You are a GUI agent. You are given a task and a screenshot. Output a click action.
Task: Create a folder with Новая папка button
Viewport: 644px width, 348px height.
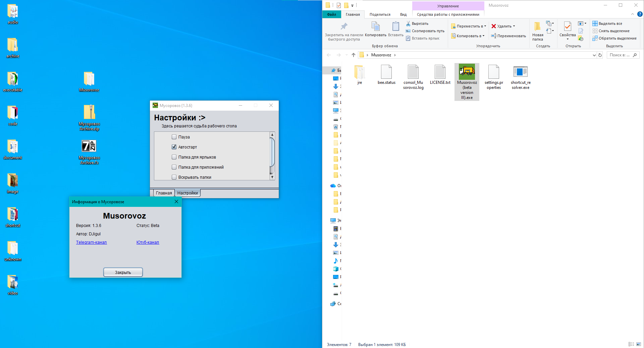(x=538, y=31)
